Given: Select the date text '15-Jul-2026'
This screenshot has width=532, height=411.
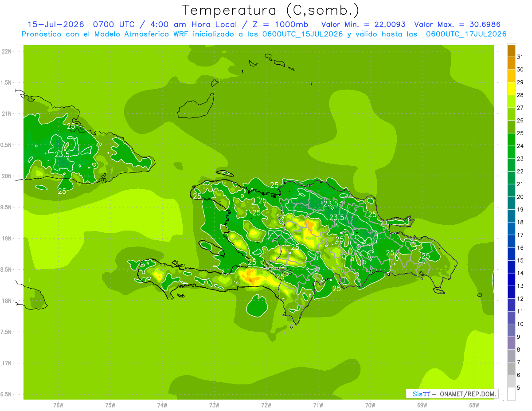Looking at the screenshot, I should [x=57, y=24].
